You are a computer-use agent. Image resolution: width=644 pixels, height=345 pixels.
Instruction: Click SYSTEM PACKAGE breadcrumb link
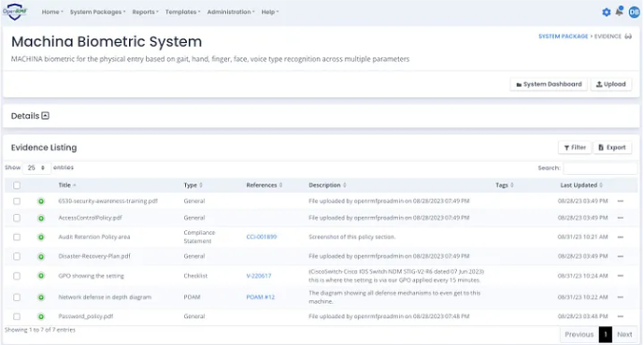pos(563,36)
